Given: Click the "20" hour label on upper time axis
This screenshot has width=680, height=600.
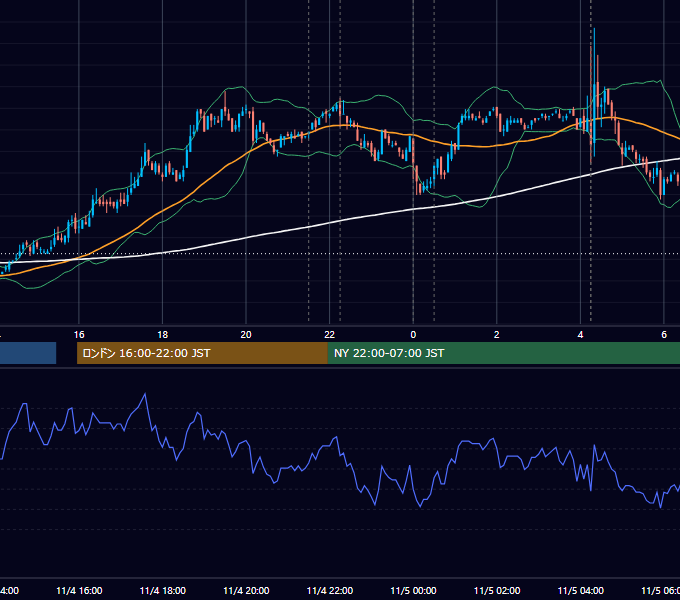Looking at the screenshot, I should (x=246, y=335).
